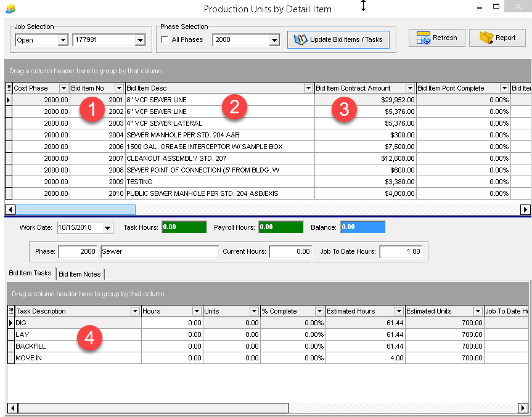Click lower grid scroll left arrow
This screenshot has height=417, width=532.
point(12,408)
